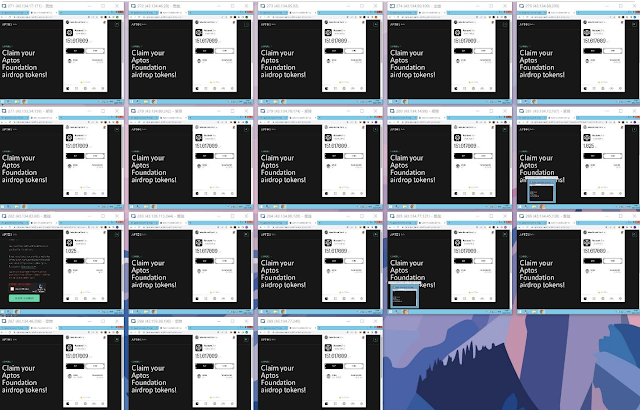Click APT token icon in wallet, window 280

tap(458, 166)
